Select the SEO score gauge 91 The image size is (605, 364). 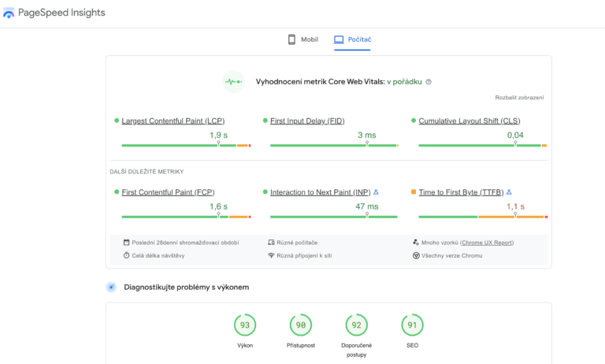(x=412, y=324)
